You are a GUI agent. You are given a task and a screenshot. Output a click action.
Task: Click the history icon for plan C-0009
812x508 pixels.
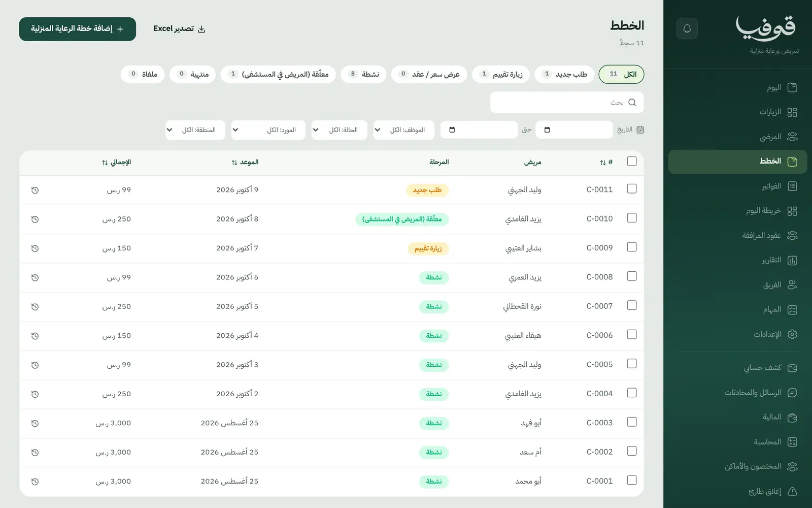point(35,248)
